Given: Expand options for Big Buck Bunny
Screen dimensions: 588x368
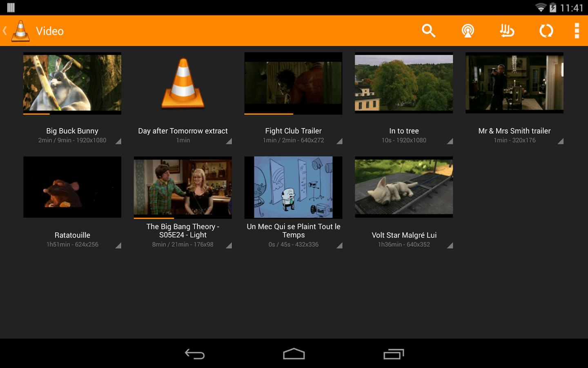Looking at the screenshot, I should [118, 141].
